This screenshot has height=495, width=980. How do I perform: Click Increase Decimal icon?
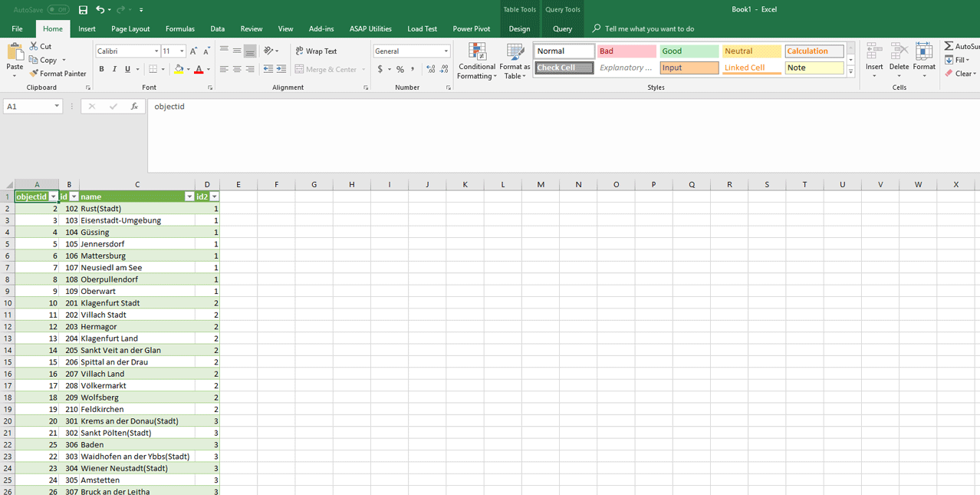430,69
